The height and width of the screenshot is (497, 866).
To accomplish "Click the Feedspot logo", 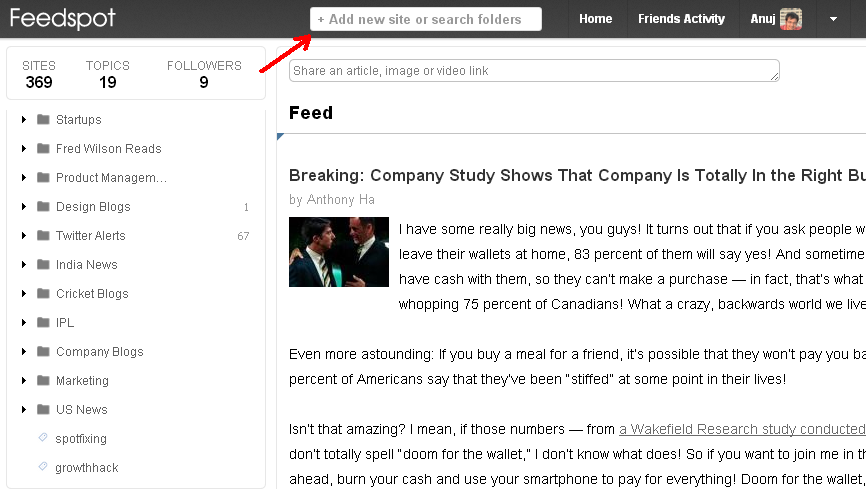I will point(61,19).
